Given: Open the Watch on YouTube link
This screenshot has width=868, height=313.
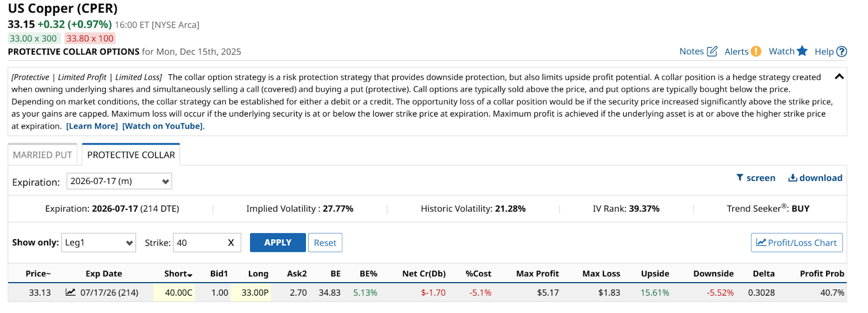Looking at the screenshot, I should tap(163, 126).
